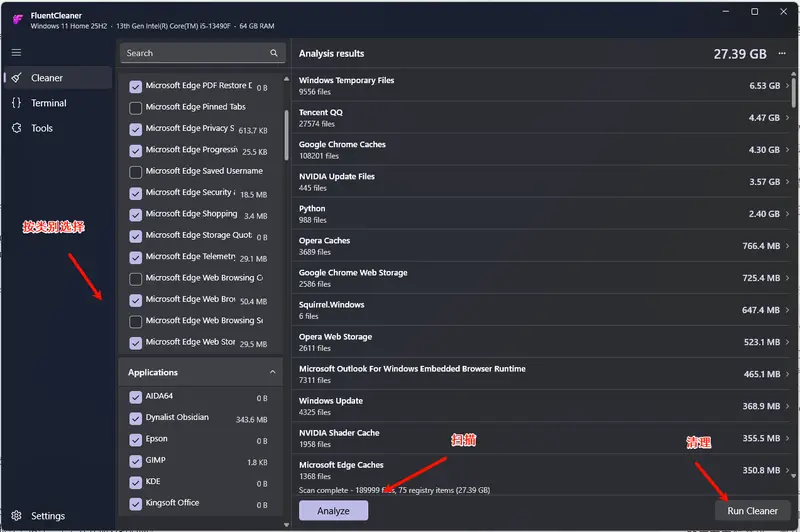Uncheck Microsoft Edge Security item
The image size is (800, 532).
click(x=135, y=194)
